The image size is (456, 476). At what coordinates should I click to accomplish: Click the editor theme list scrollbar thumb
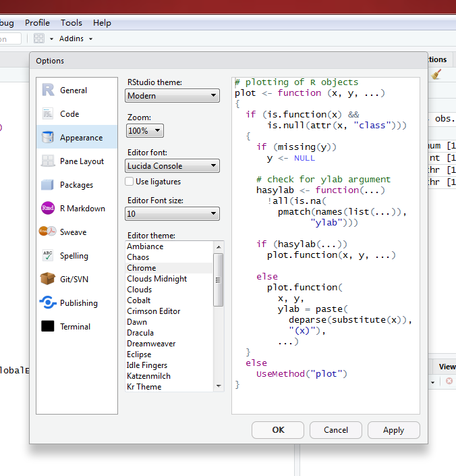point(219,280)
